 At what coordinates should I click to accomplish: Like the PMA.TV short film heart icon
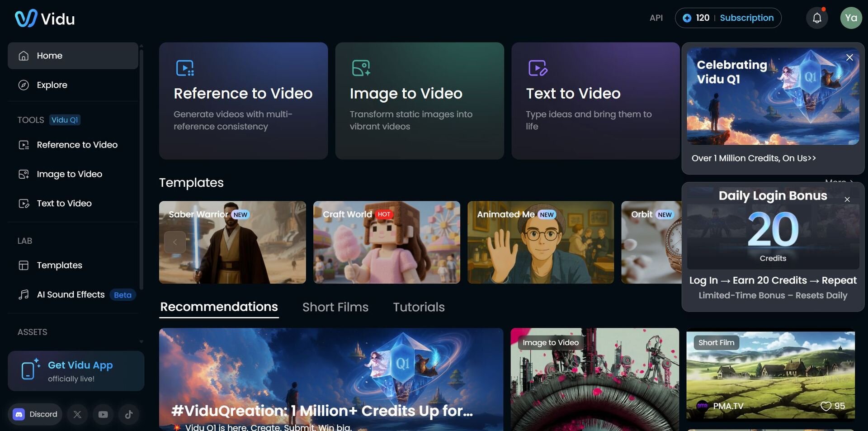(x=826, y=406)
